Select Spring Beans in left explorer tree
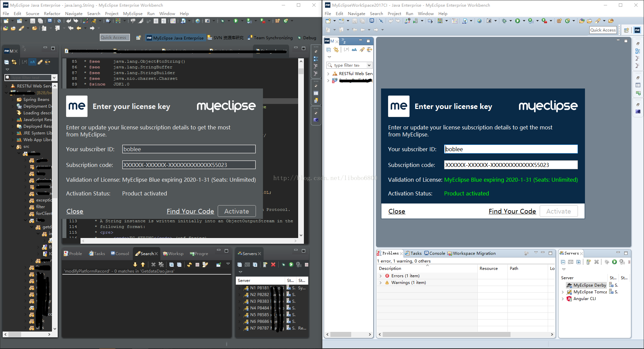 36,100
